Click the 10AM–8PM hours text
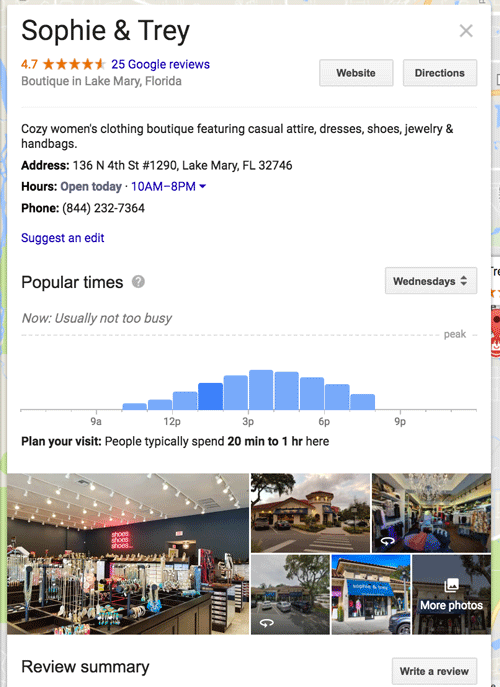Image resolution: width=500 pixels, height=687 pixels. click(163, 187)
